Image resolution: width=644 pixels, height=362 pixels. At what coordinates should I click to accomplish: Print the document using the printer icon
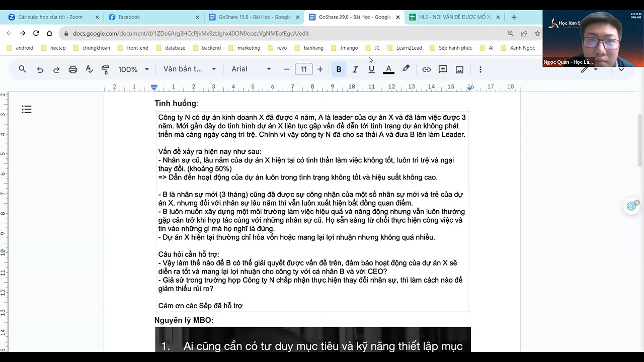click(x=73, y=69)
